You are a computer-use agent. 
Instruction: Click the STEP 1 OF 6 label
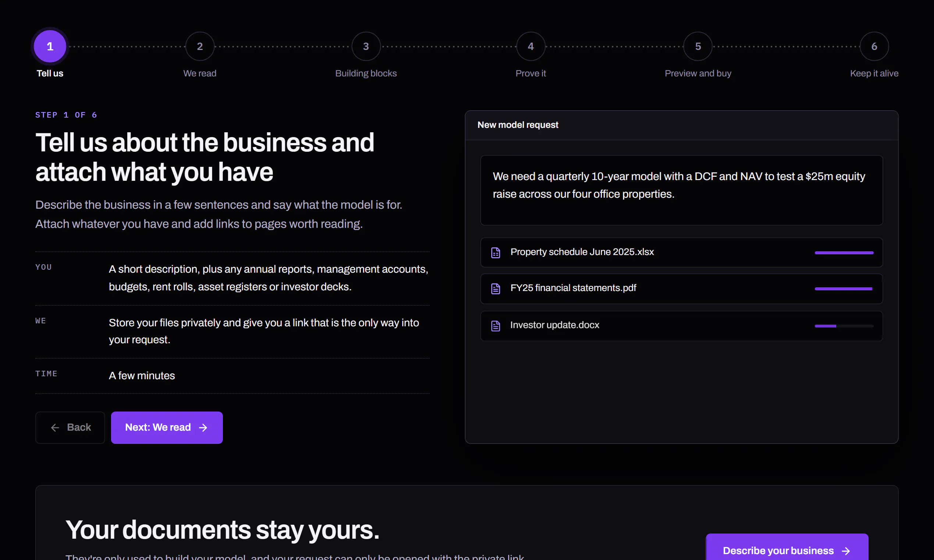point(67,115)
